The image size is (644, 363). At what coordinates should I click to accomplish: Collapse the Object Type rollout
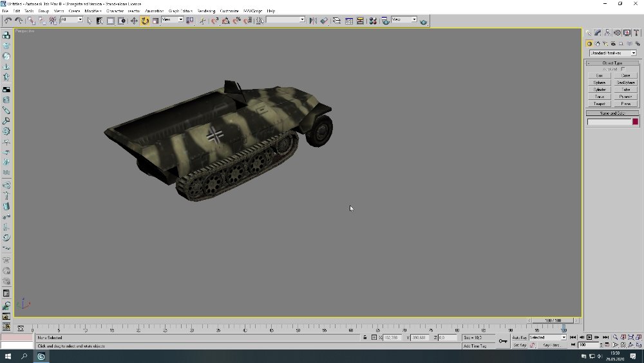click(612, 63)
